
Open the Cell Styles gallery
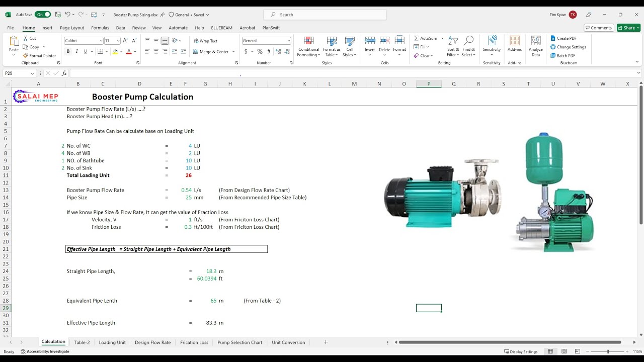[350, 46]
